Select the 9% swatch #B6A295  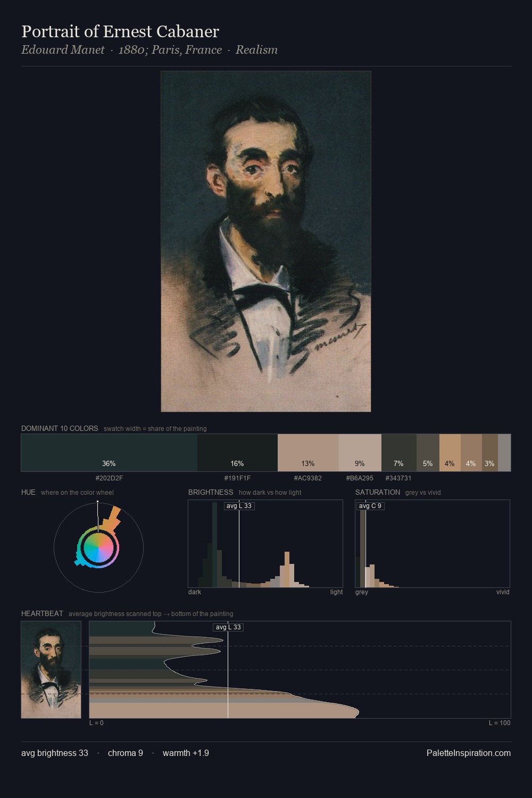click(360, 453)
